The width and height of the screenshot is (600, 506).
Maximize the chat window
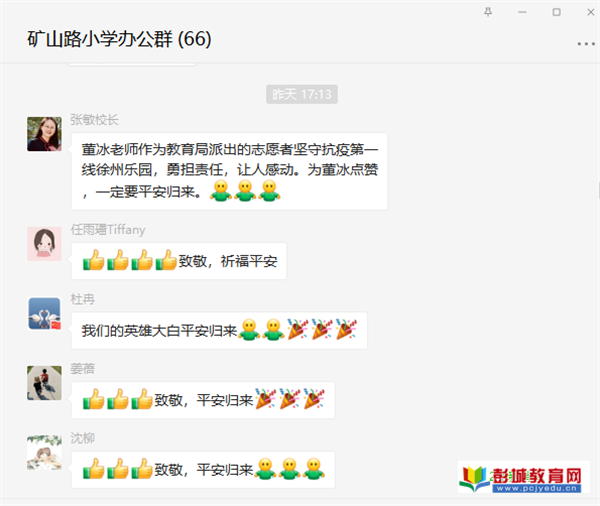click(556, 12)
